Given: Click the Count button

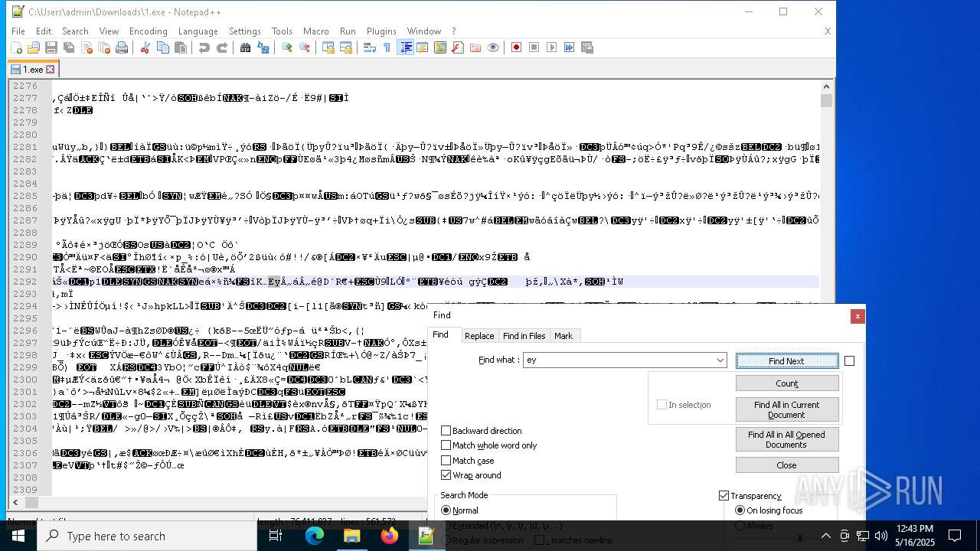Looking at the screenshot, I should coord(786,383).
